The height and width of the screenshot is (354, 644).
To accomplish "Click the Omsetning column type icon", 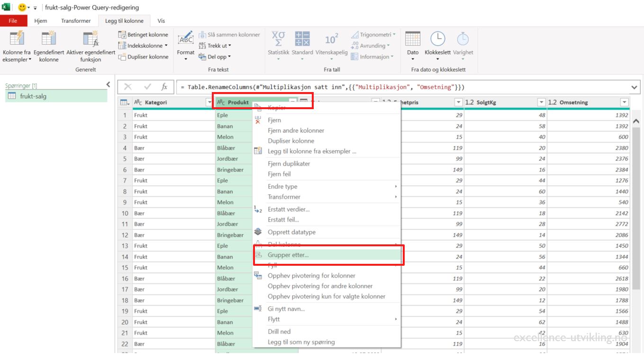I will [553, 102].
